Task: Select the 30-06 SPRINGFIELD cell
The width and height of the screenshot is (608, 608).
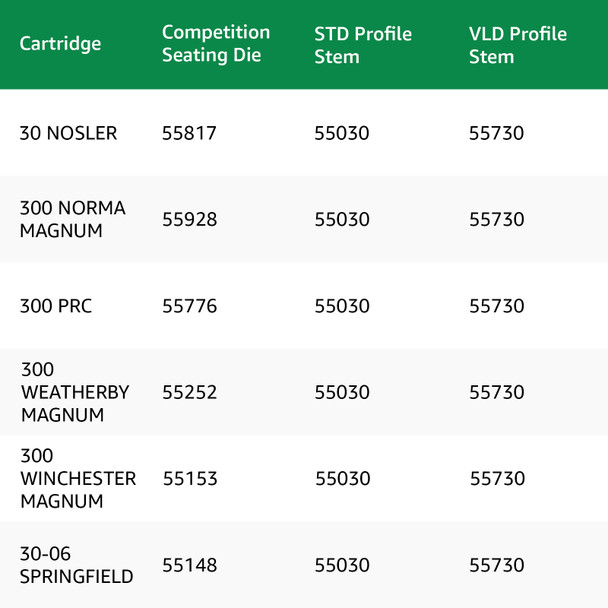Action: (x=76, y=565)
